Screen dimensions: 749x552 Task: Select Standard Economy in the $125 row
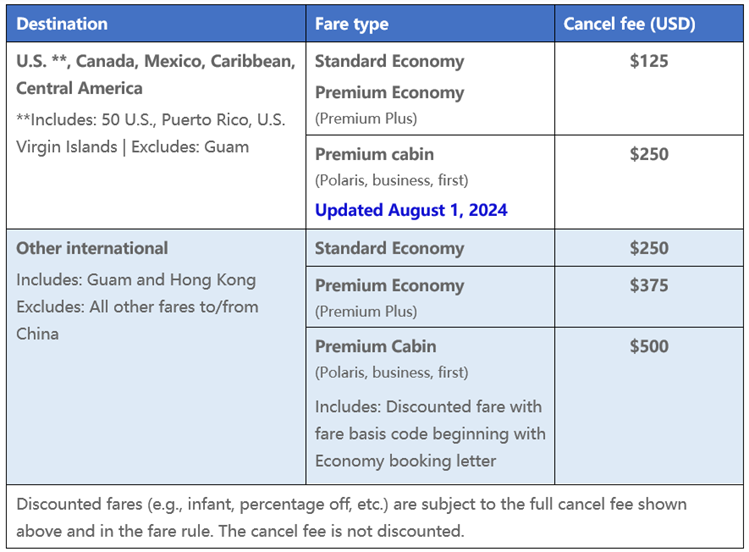tap(389, 61)
